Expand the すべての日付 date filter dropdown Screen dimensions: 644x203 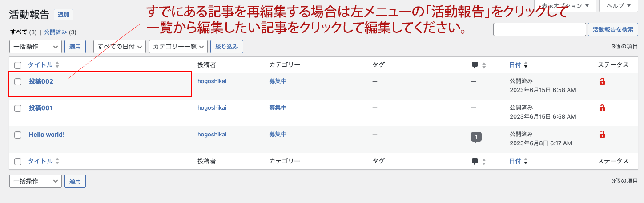[x=120, y=47]
